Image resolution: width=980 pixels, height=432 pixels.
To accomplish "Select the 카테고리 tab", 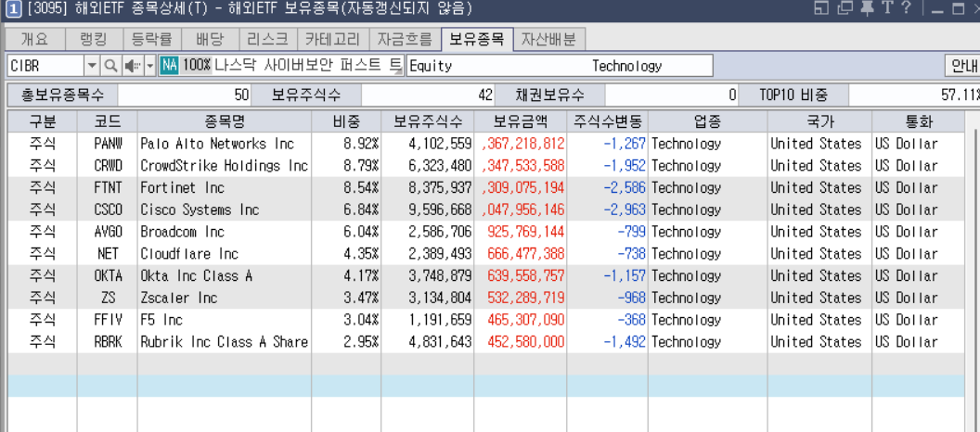I will (x=332, y=39).
